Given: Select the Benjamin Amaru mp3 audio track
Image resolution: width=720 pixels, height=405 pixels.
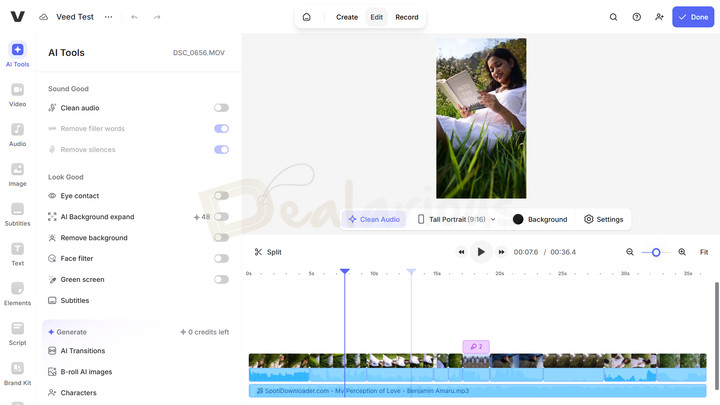Looking at the screenshot, I should [478, 391].
